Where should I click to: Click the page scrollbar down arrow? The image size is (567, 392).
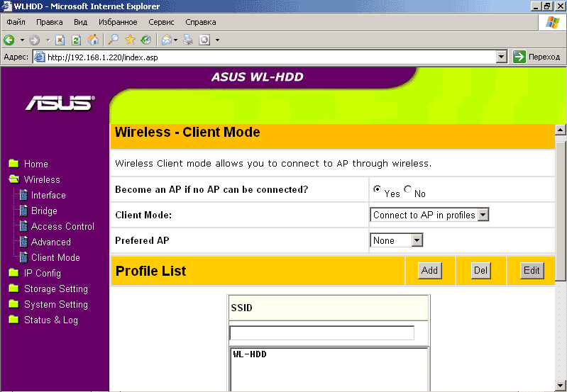[561, 385]
